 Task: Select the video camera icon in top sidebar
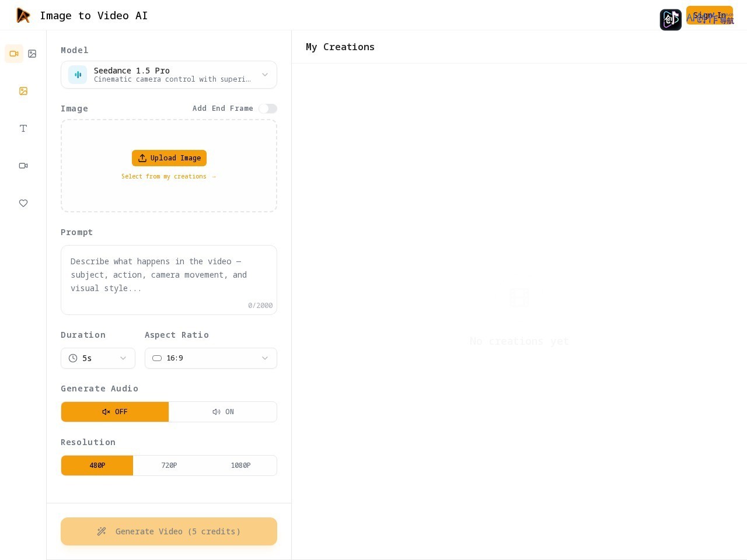click(14, 54)
